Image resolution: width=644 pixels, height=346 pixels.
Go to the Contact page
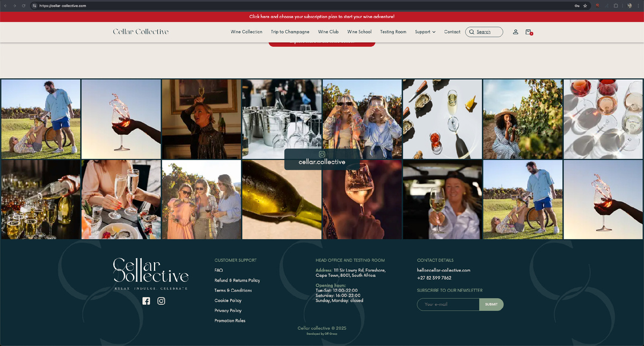(452, 32)
